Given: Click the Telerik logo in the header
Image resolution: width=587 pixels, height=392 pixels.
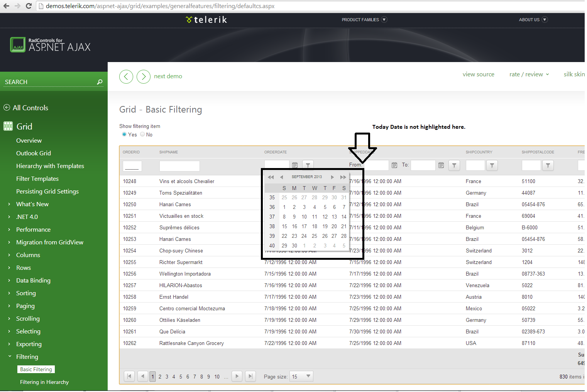Looking at the screenshot, I should click(x=206, y=20).
